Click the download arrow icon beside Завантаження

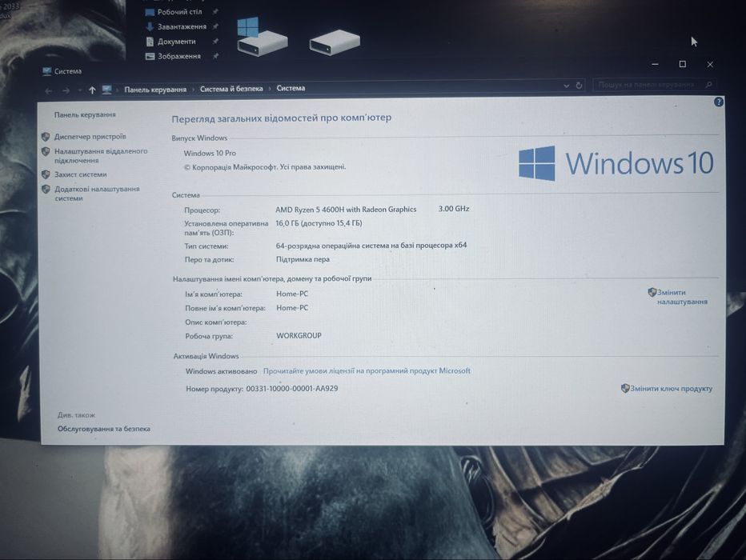[x=150, y=26]
